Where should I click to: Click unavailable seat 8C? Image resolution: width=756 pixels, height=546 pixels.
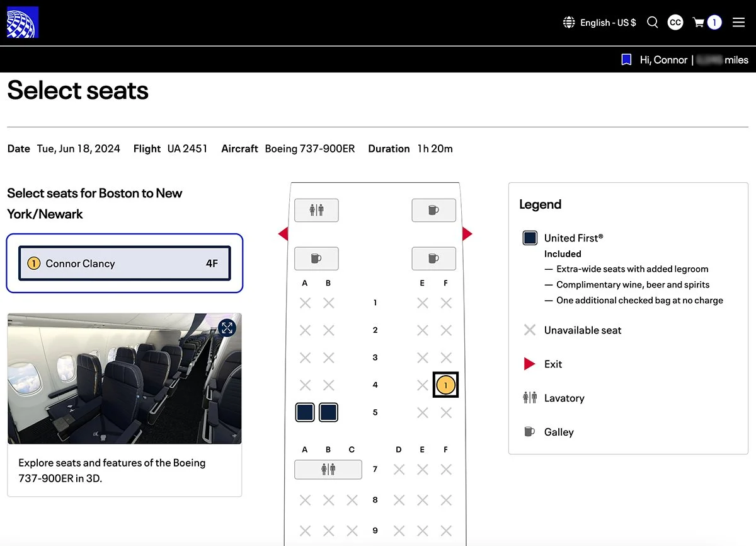pos(352,500)
